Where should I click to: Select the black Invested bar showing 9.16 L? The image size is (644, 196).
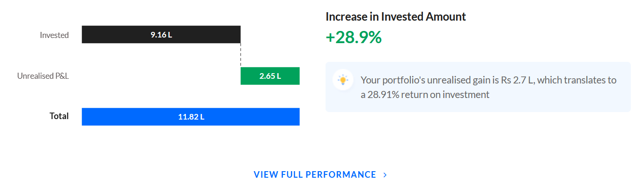click(161, 35)
